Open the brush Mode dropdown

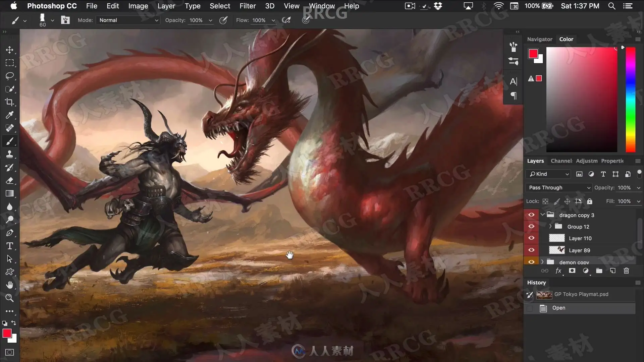click(x=128, y=20)
